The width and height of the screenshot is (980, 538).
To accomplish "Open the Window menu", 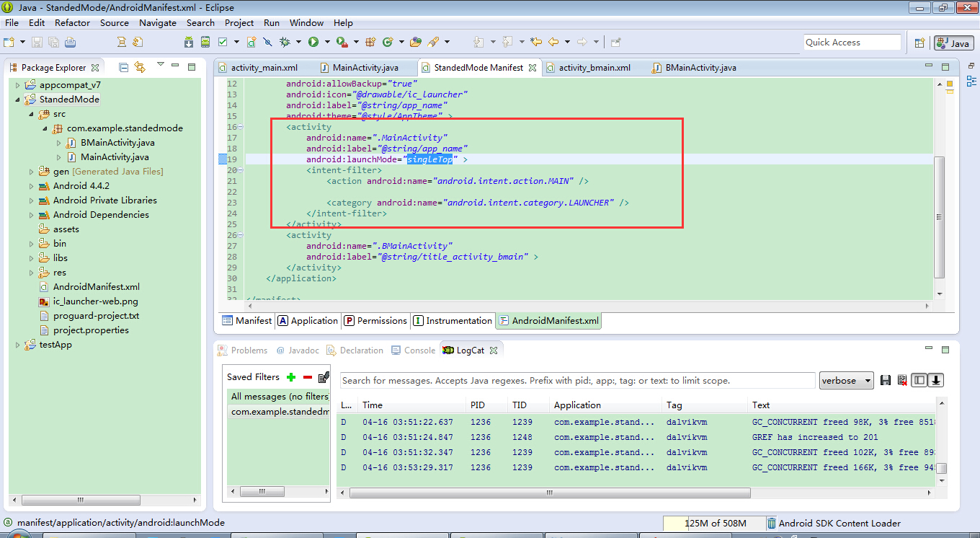I will tap(307, 23).
